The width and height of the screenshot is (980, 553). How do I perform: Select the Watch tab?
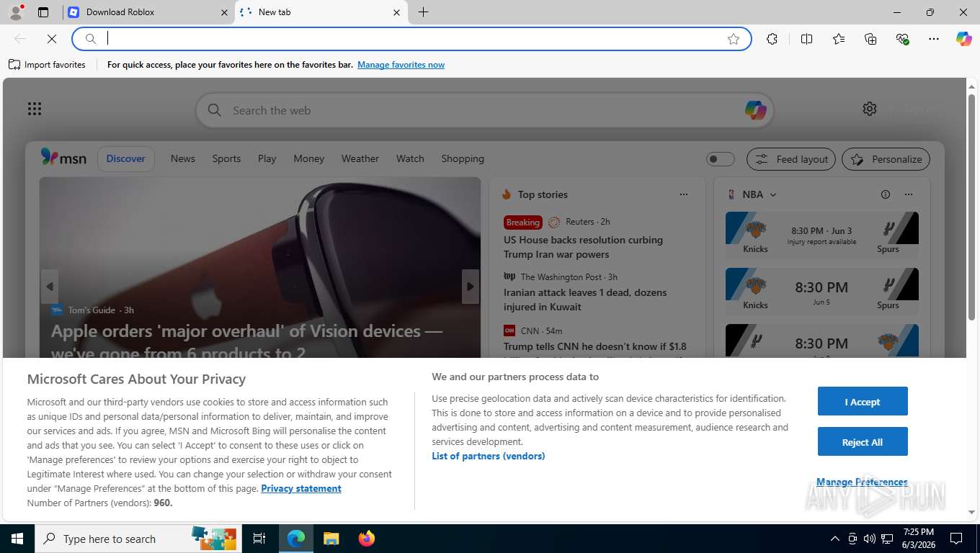(410, 158)
